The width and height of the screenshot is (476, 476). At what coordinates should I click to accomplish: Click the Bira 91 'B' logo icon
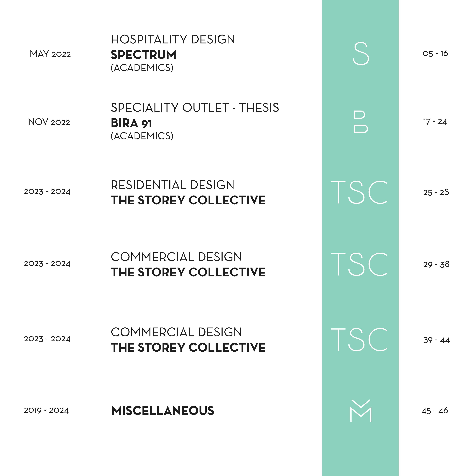tap(361, 122)
